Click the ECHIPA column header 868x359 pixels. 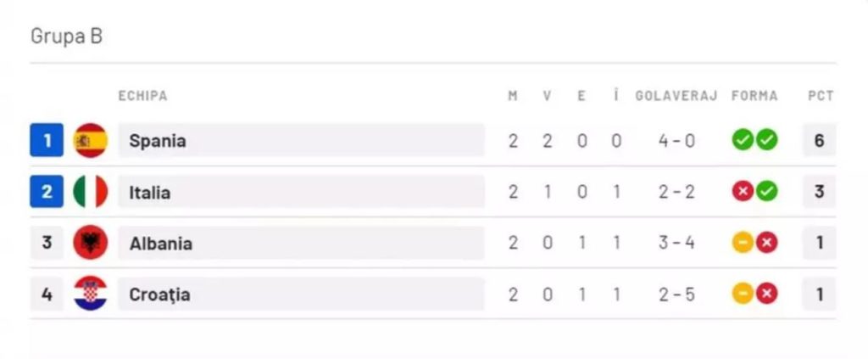[142, 96]
